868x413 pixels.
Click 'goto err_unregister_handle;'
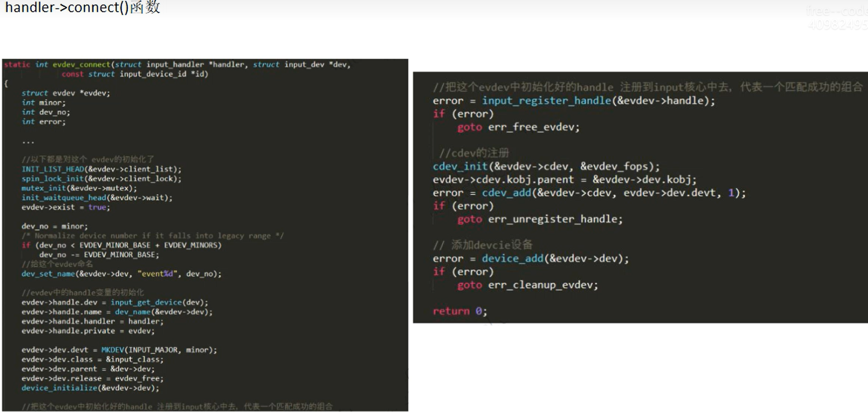(x=540, y=219)
